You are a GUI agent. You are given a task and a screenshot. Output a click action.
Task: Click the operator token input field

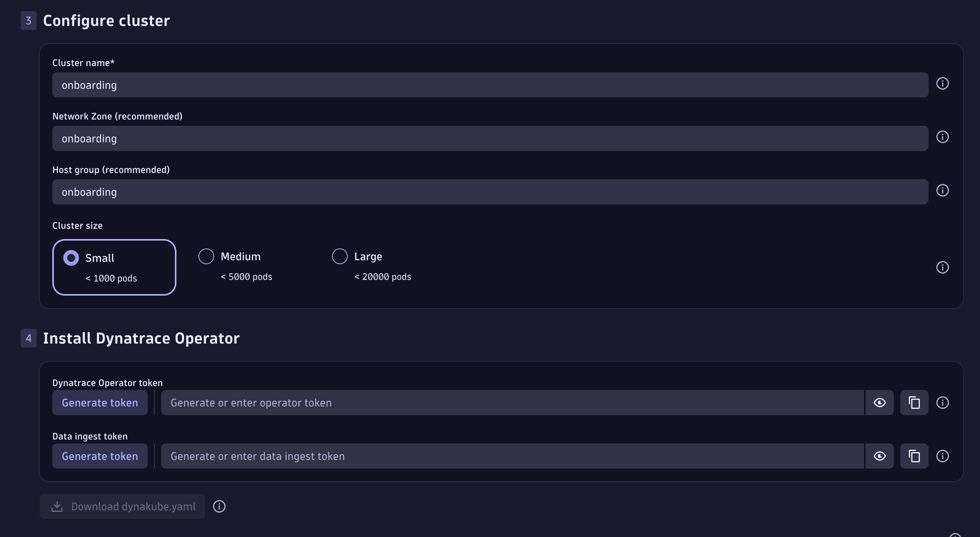512,403
